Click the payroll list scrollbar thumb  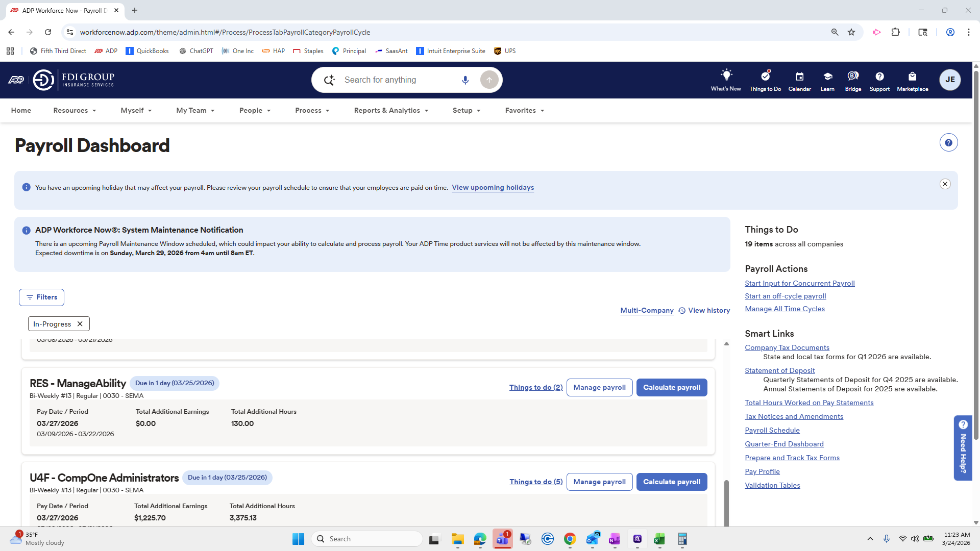coord(726,503)
